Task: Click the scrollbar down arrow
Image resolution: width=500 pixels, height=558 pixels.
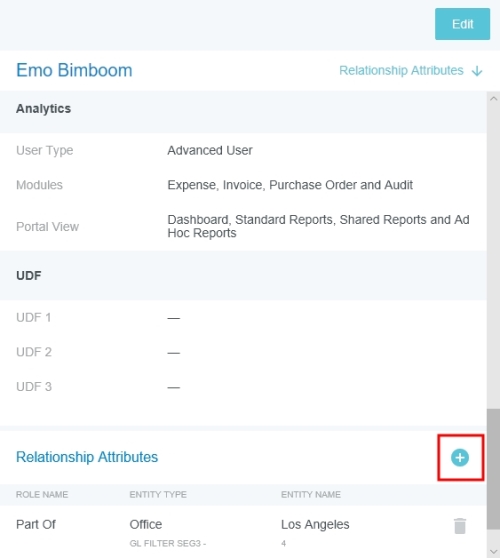Action: [493, 551]
